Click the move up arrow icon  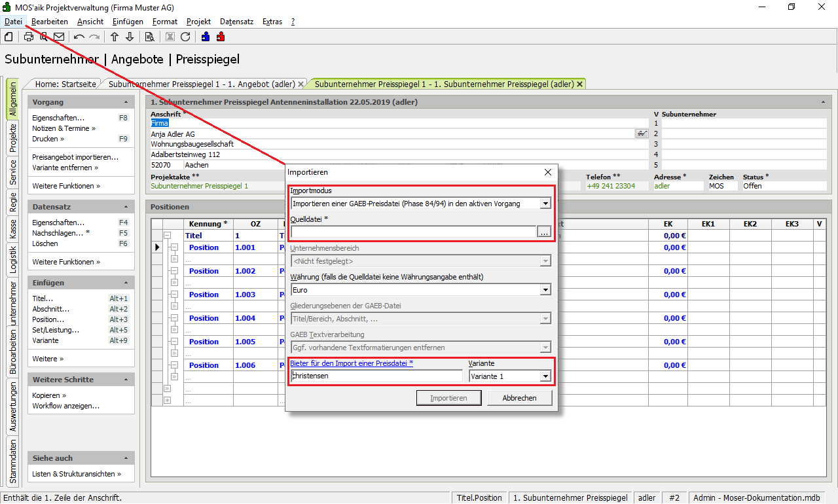[x=115, y=37]
